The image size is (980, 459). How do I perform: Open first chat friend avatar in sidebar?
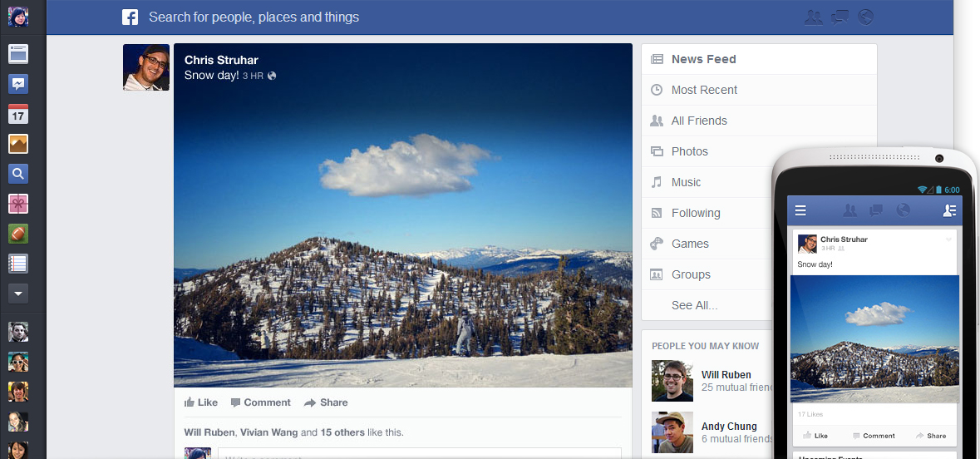point(18,332)
